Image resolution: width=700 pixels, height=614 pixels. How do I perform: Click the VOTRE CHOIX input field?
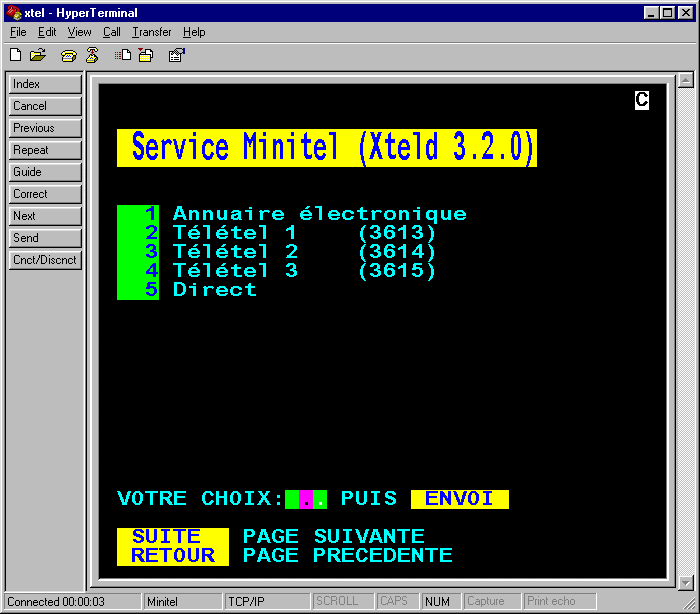(x=306, y=499)
